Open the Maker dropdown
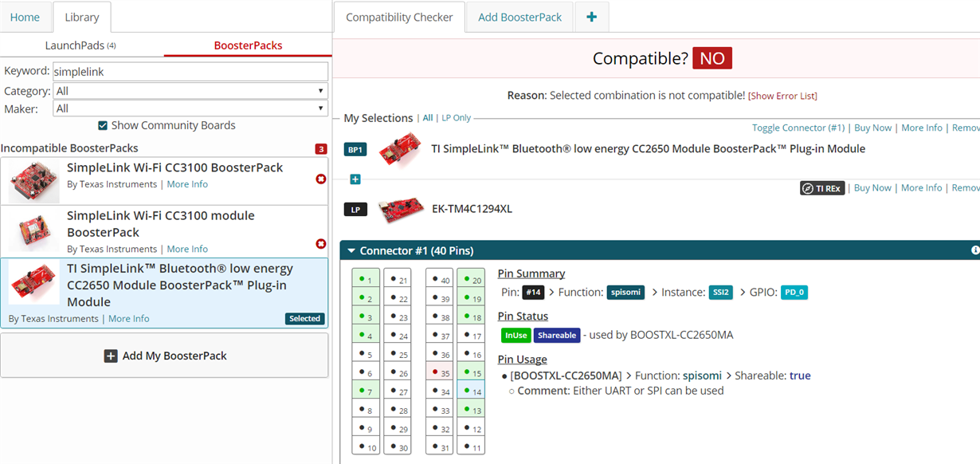 pos(190,108)
